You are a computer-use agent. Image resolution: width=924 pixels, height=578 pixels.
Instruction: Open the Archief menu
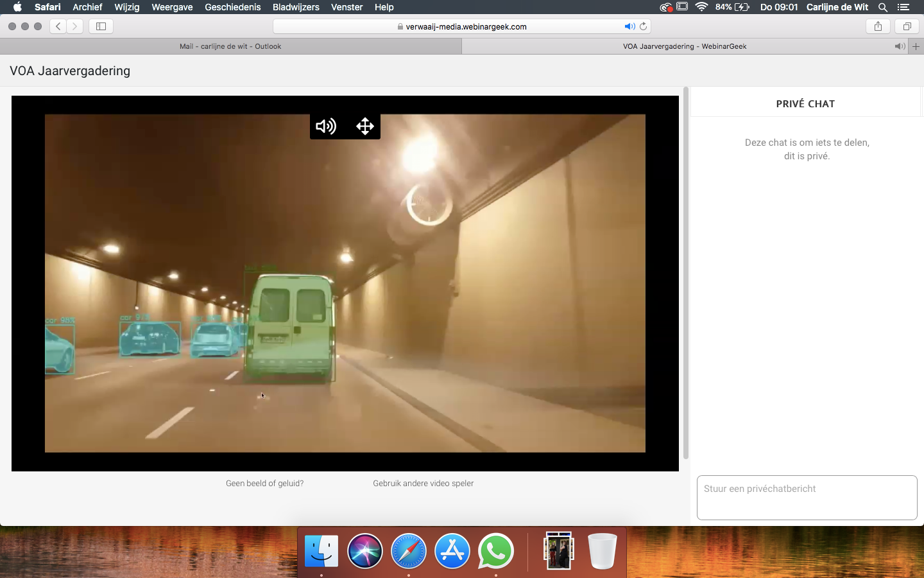(87, 7)
